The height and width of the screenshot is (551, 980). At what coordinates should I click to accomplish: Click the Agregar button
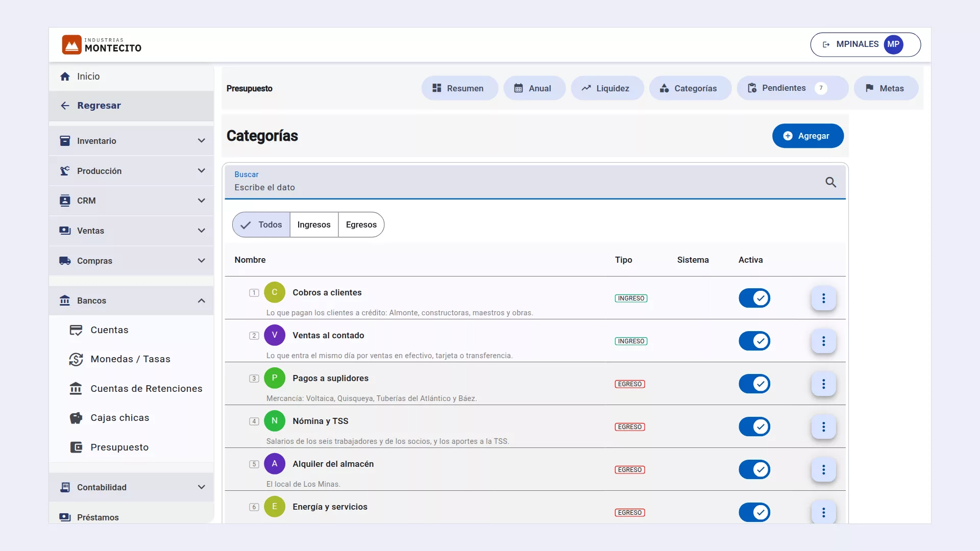click(x=807, y=136)
